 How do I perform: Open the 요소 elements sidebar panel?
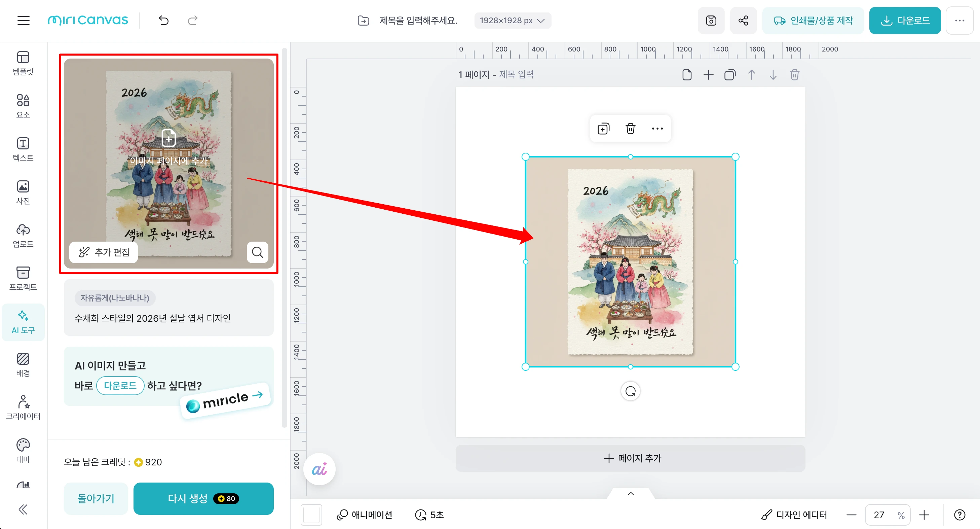23,106
